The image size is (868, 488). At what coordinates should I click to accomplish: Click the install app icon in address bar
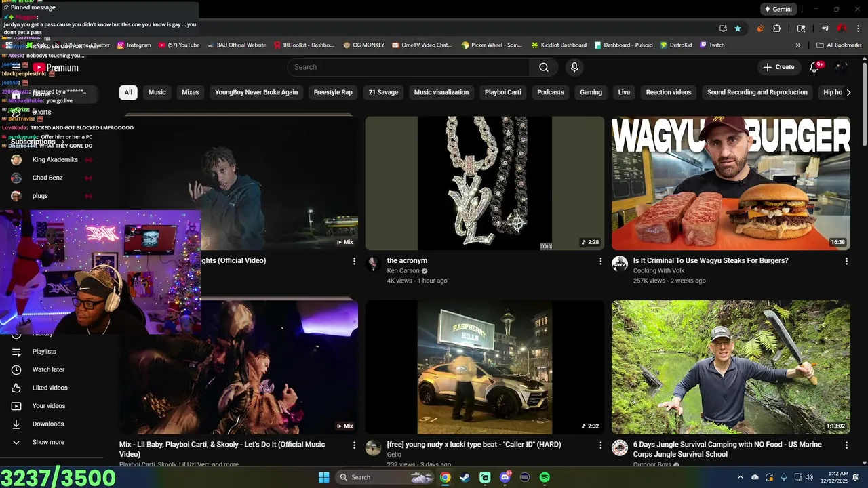723,28
